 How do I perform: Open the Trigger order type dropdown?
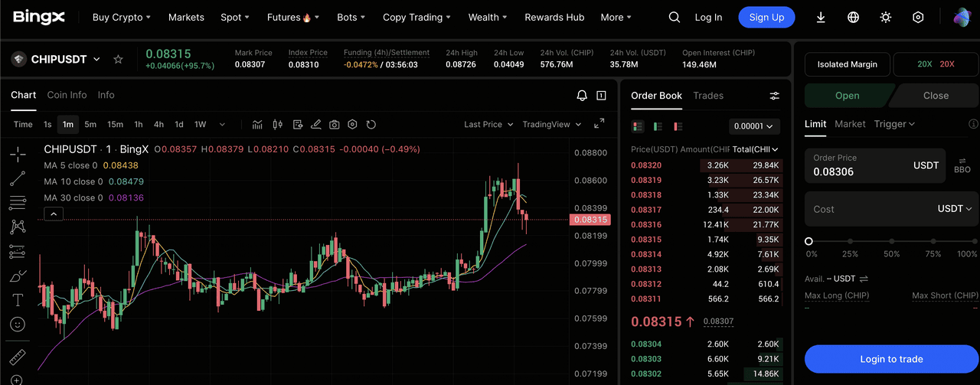pos(894,124)
